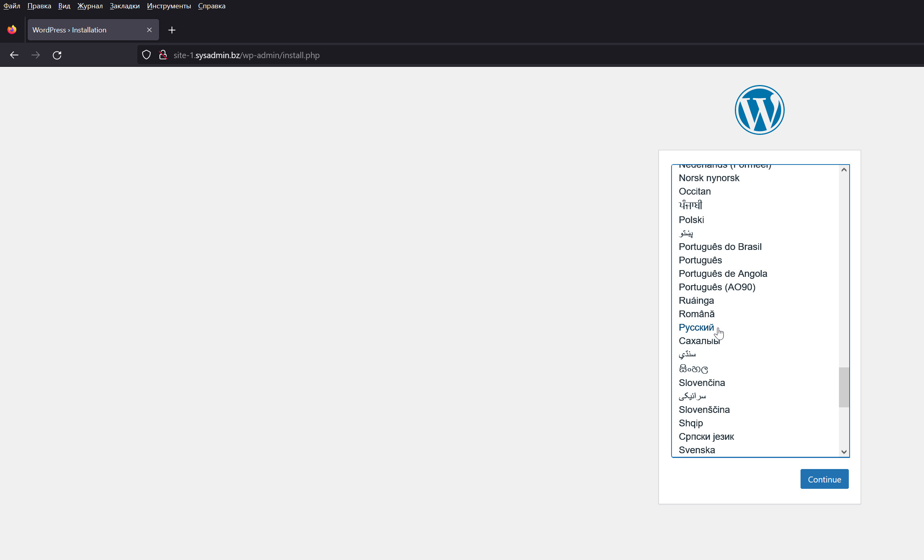Open the Правка menu
The height and width of the screenshot is (560, 924).
[39, 6]
